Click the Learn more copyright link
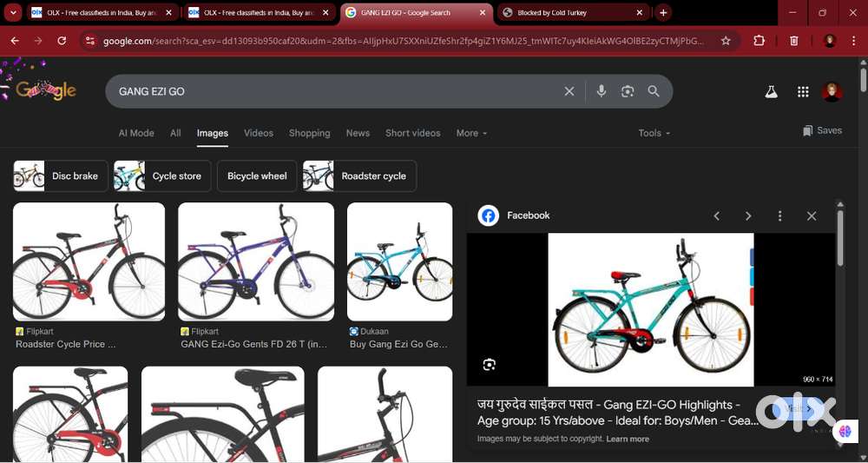Image resolution: width=868 pixels, height=463 pixels. point(628,439)
